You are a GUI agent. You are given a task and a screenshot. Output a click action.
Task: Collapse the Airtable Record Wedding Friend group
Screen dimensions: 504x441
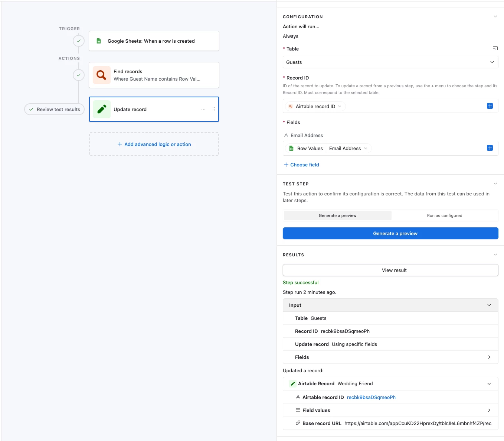pos(489,384)
